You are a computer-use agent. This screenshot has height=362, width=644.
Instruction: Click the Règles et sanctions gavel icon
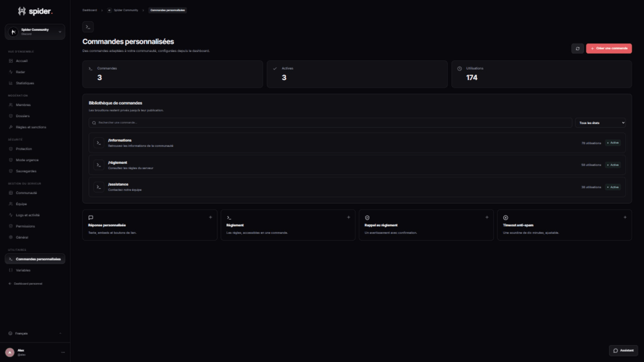11,127
